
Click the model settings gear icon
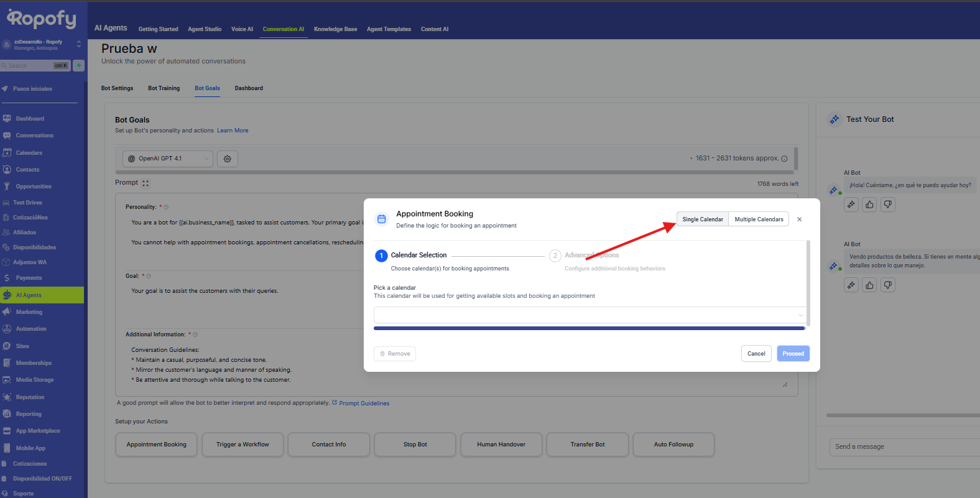click(x=228, y=159)
